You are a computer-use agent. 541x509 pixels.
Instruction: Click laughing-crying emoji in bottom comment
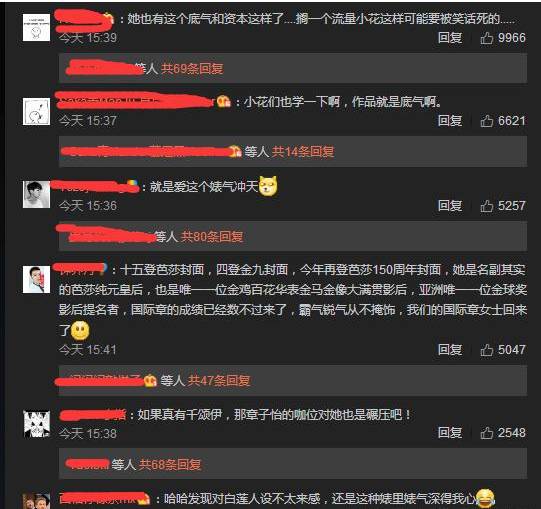(x=485, y=499)
